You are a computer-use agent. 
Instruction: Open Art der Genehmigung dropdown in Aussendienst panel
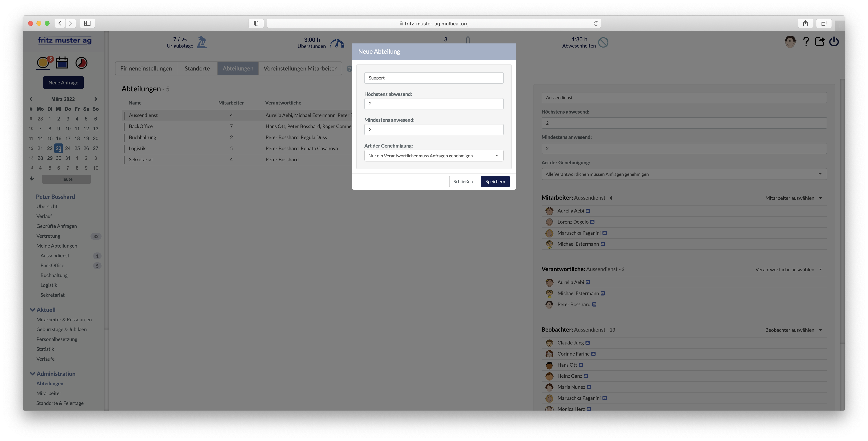pyautogui.click(x=684, y=174)
